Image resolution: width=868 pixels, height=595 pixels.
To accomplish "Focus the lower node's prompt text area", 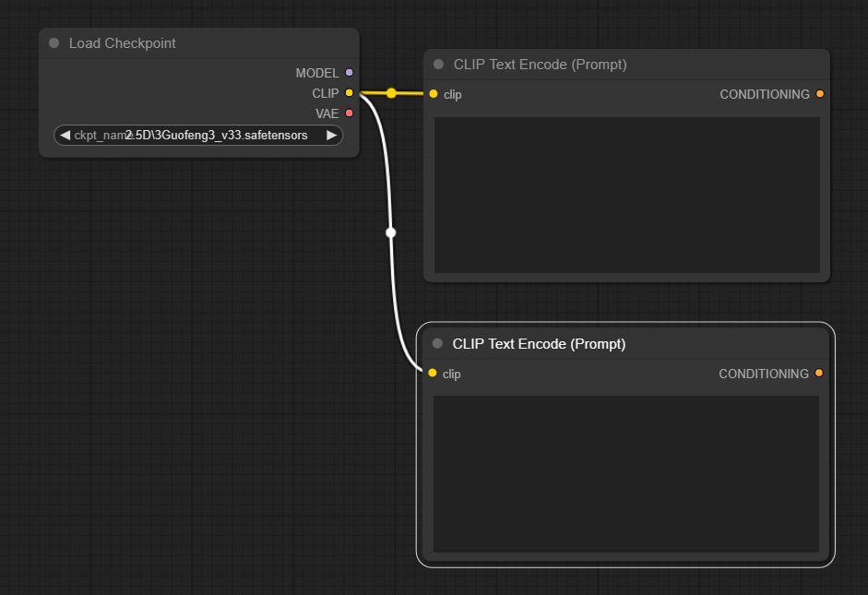I will click(626, 474).
